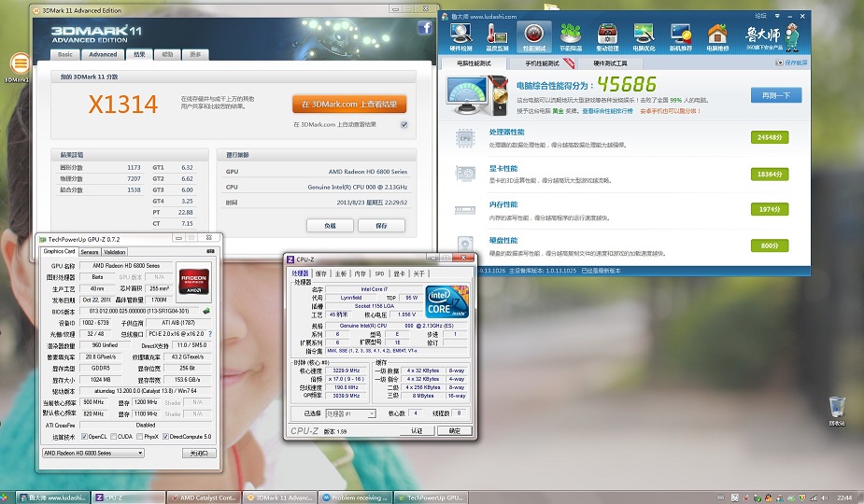The image size is (864, 504).
Task: Click the Radeon Graphics logo in GPU-Z
Action: click(x=194, y=282)
